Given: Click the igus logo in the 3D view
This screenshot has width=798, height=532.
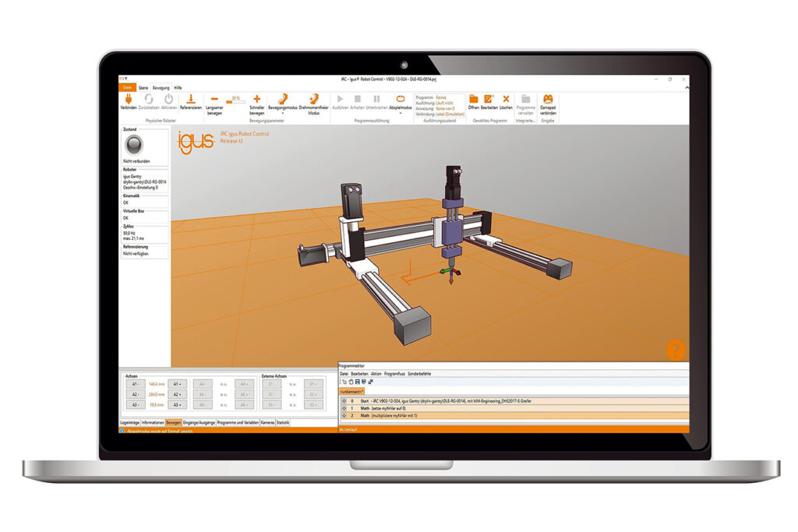Looking at the screenshot, I should pyautogui.click(x=195, y=142).
